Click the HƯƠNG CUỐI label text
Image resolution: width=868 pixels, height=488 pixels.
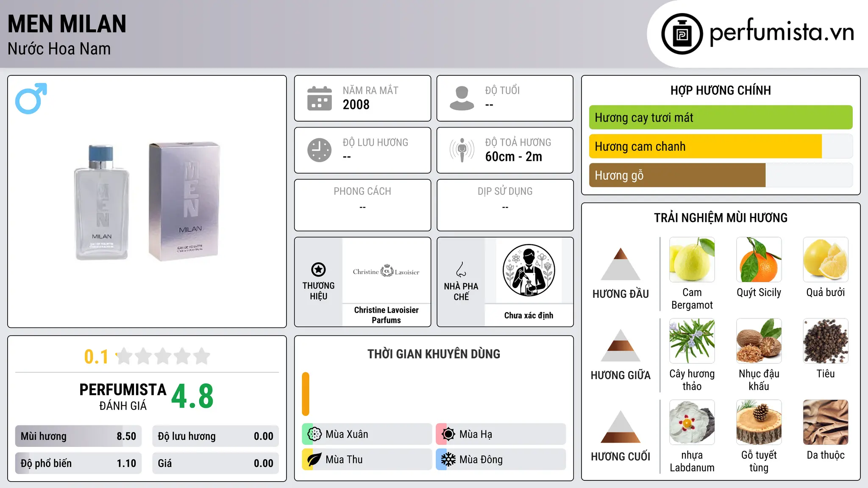click(x=620, y=457)
